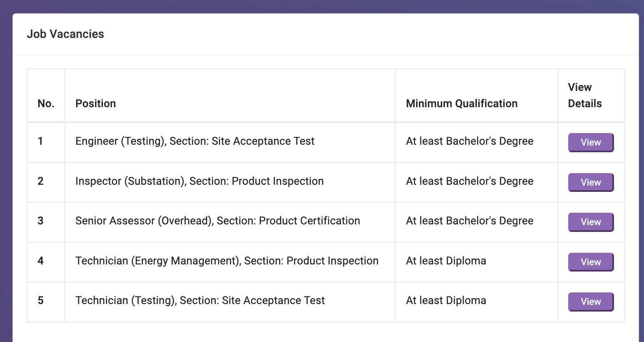The width and height of the screenshot is (644, 342).
Task: Open details for Inspector (Substation) position
Action: [591, 182]
